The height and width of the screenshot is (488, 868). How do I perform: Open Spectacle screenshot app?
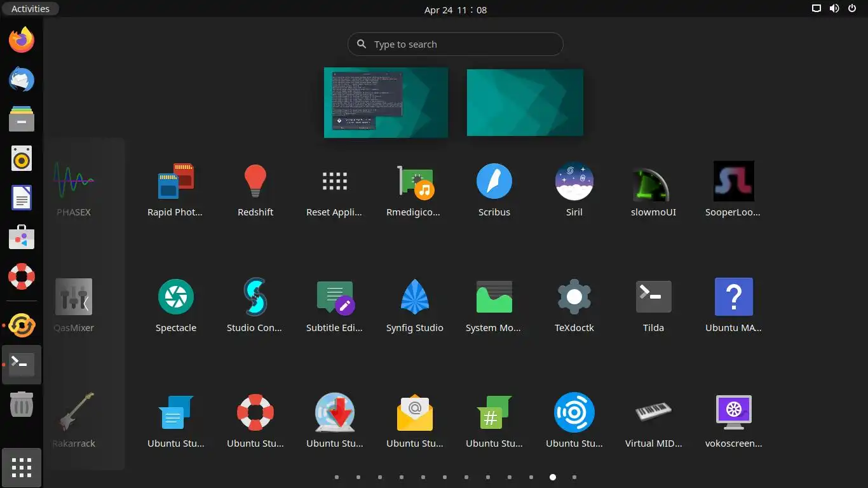175,304
